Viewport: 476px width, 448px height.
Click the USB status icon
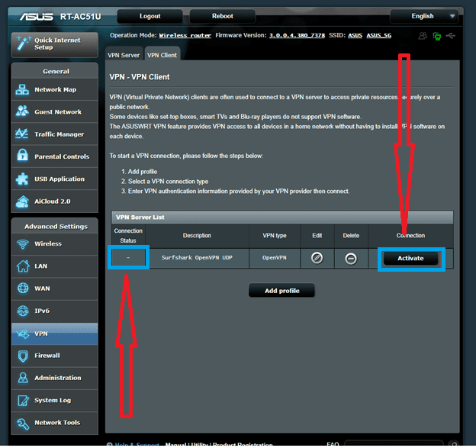click(x=451, y=36)
